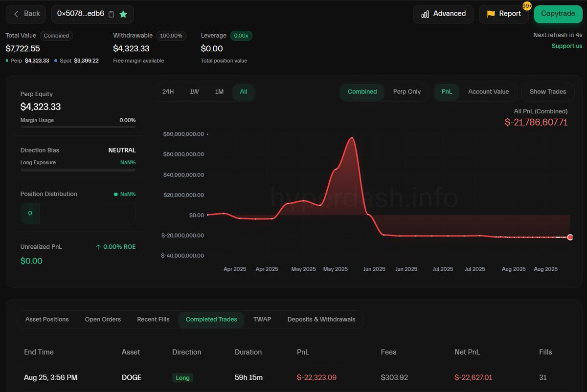Image resolution: width=587 pixels, height=392 pixels.
Task: Toggle the favorite star icon
Action: pyautogui.click(x=123, y=14)
